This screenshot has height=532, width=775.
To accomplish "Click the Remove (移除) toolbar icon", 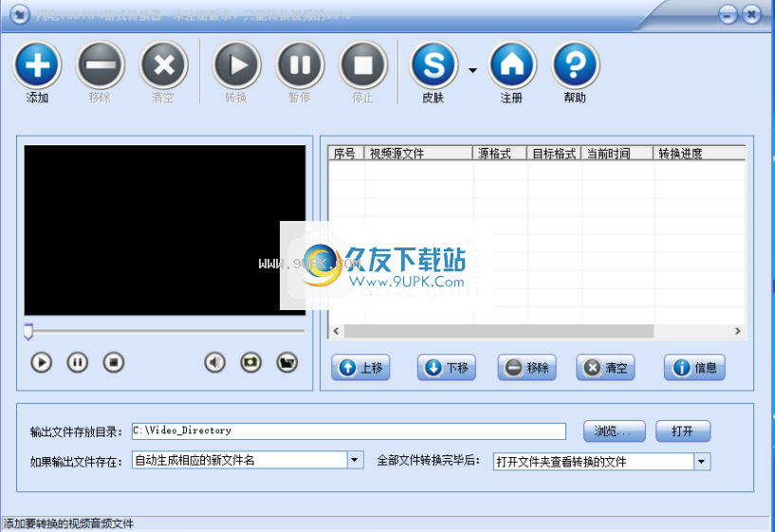I will click(x=101, y=65).
